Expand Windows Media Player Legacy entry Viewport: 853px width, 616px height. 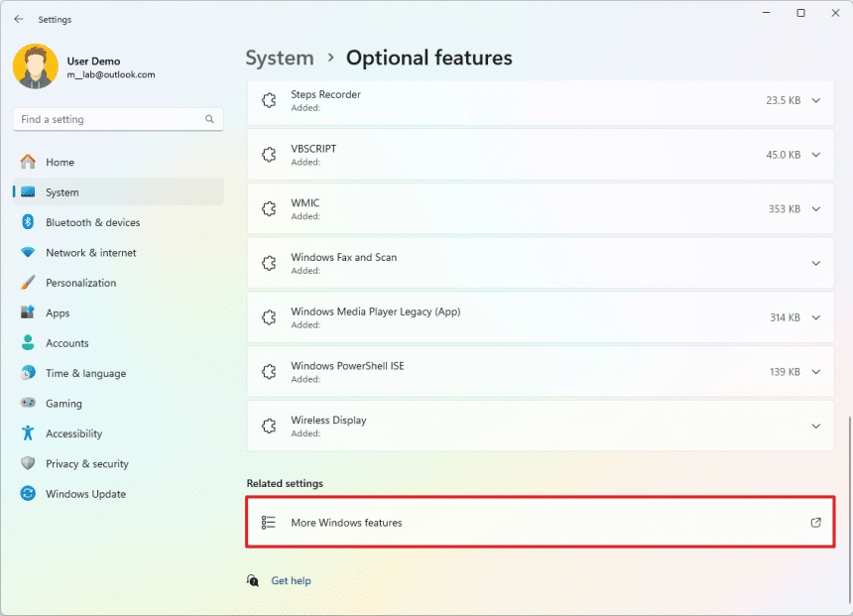click(x=816, y=317)
